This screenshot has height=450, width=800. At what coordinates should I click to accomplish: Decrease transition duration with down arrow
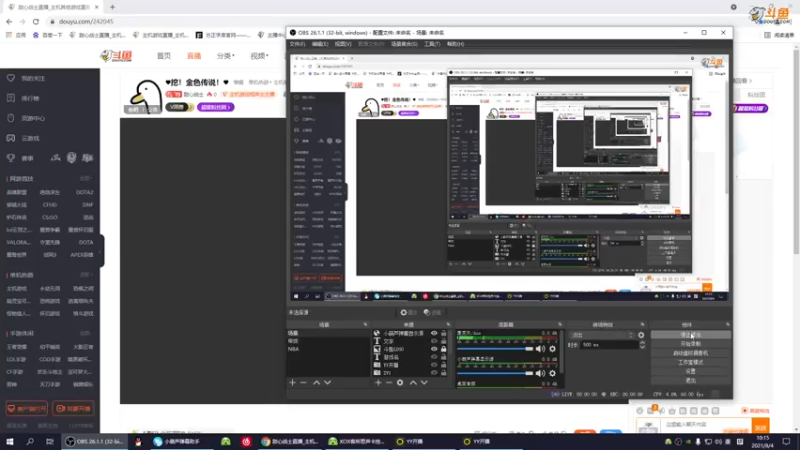(642, 347)
